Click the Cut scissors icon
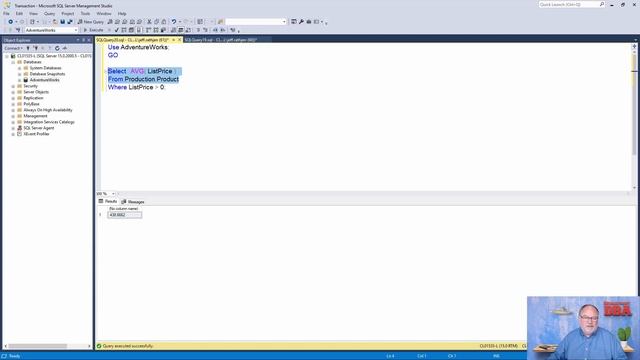The height and width of the screenshot is (360, 640). coord(149,22)
